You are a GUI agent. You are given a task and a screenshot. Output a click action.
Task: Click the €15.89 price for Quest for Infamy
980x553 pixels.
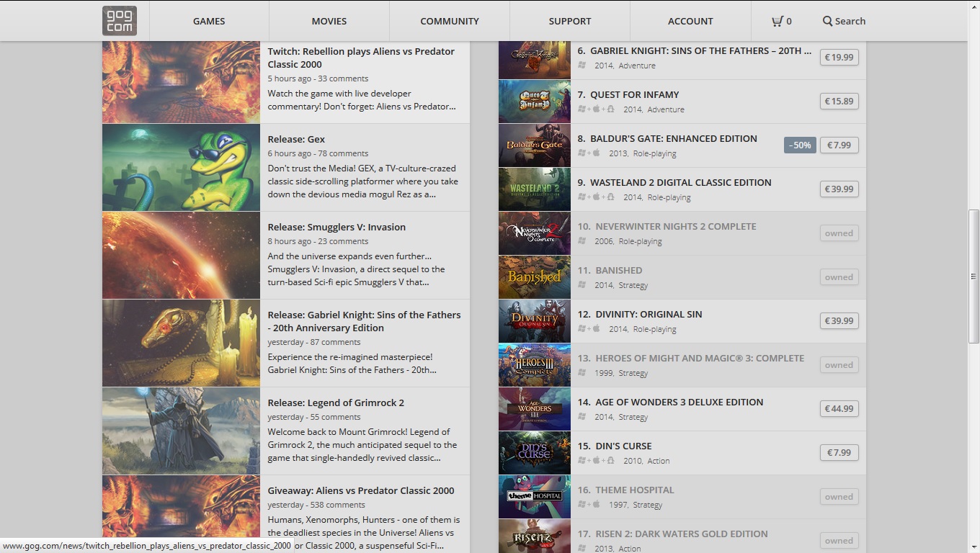point(839,102)
